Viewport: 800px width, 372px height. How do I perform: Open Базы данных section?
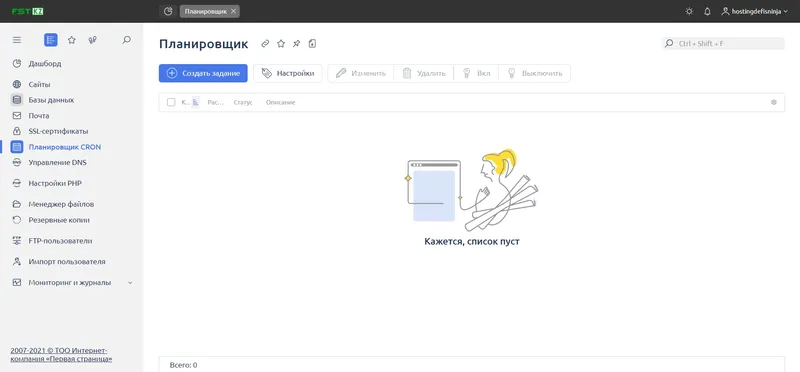tap(51, 100)
